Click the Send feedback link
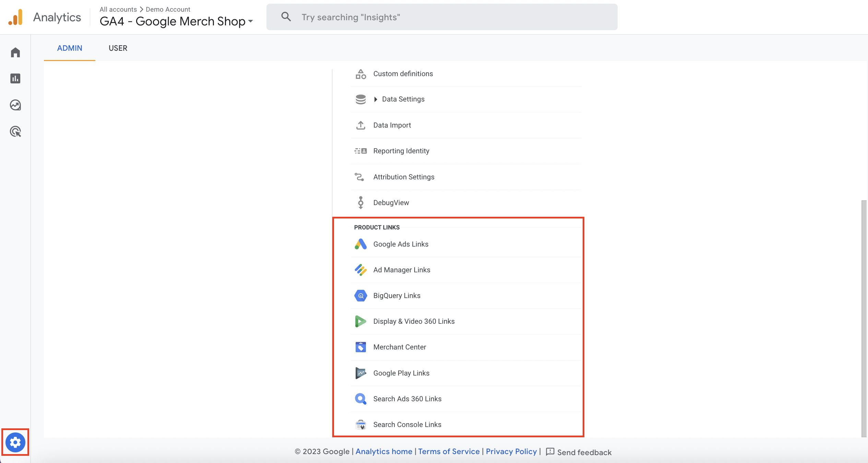868x463 pixels. coord(584,452)
